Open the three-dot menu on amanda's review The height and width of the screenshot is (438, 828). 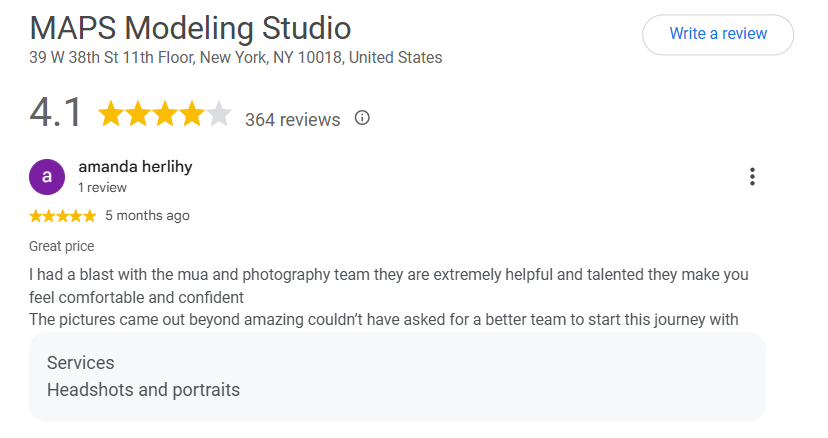click(752, 176)
